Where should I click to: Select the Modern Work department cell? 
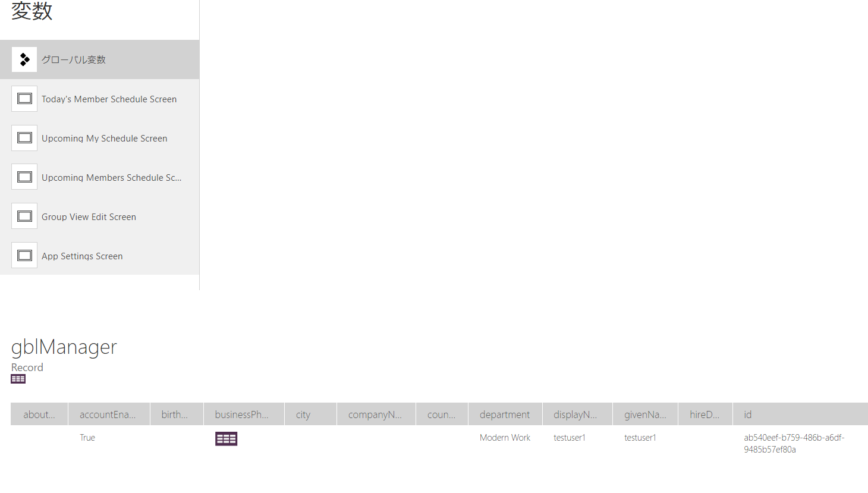coord(505,438)
